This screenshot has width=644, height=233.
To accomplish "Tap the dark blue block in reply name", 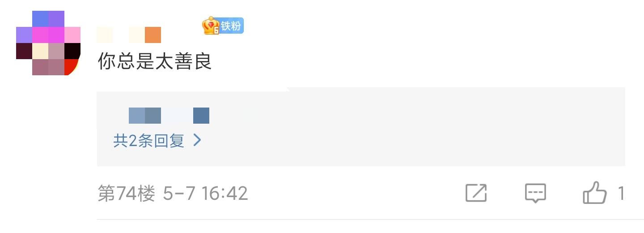I will [201, 116].
